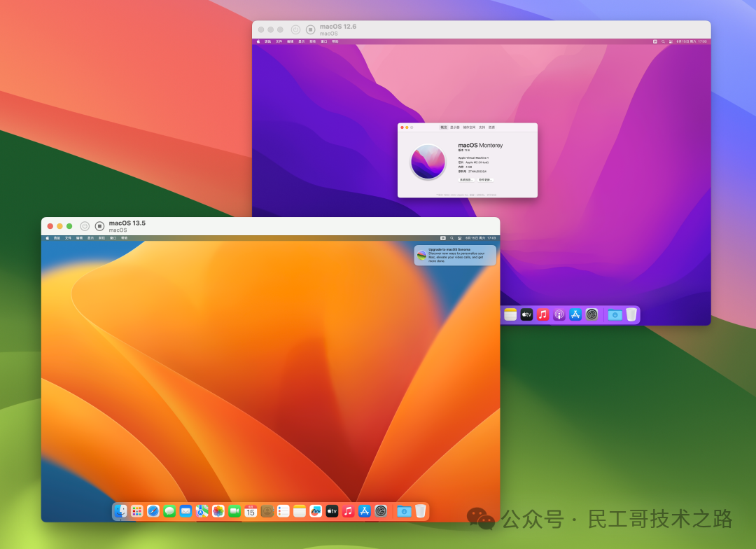Screen dimensions: 756x549
Task: Minimize the macOS 13.5 virtual machine window
Action: (x=59, y=225)
